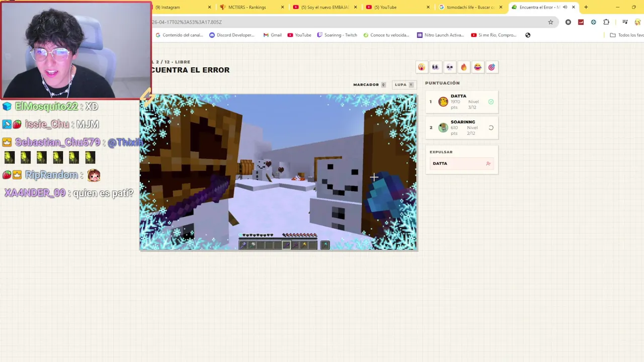
Task: Expel DATTA from the game
Action: (461, 163)
